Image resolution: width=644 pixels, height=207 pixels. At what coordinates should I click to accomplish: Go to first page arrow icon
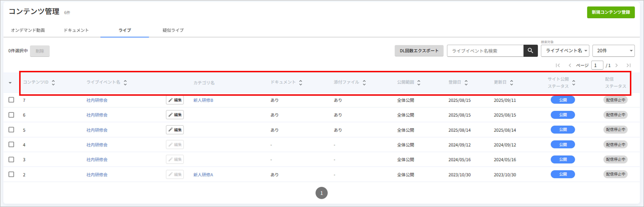pyautogui.click(x=558, y=65)
